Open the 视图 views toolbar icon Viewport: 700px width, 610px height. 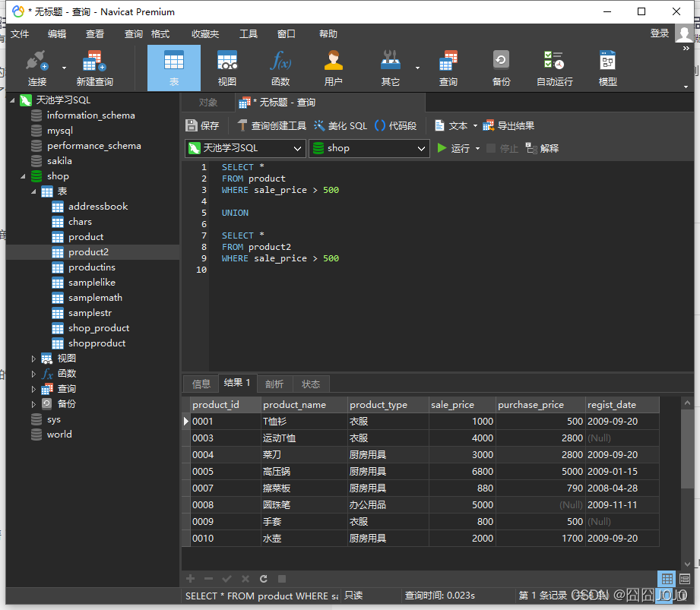tap(226, 68)
